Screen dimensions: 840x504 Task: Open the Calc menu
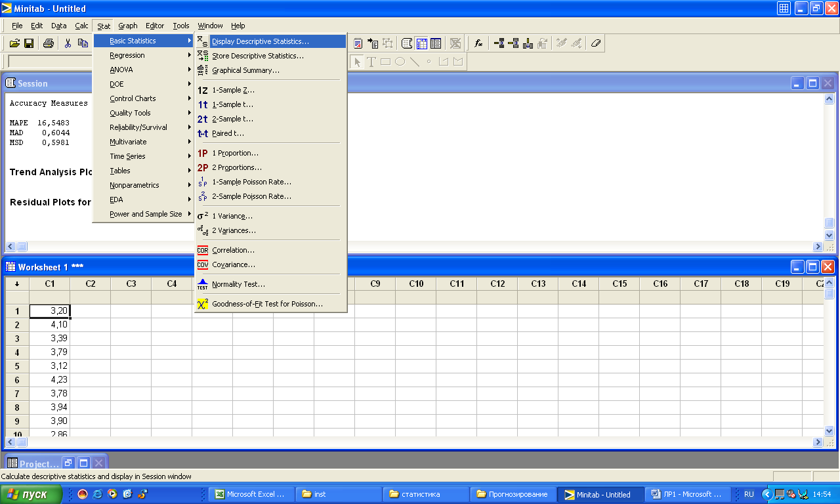coord(81,26)
